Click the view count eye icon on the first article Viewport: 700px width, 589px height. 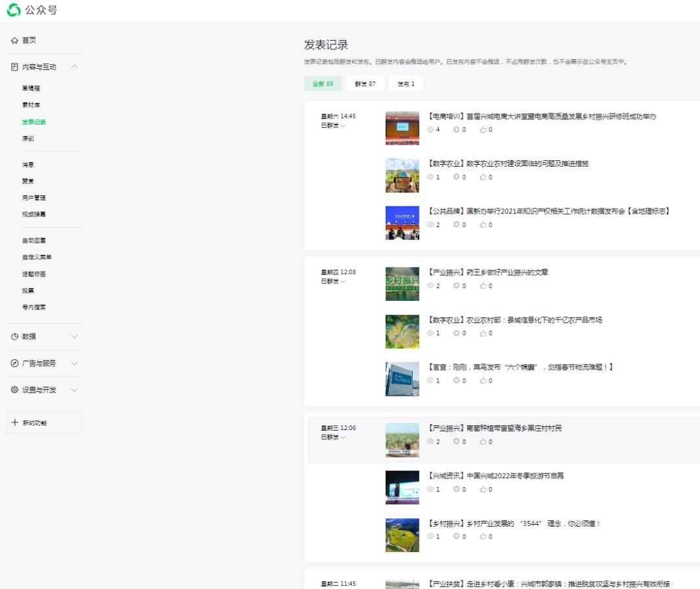pyautogui.click(x=430, y=130)
